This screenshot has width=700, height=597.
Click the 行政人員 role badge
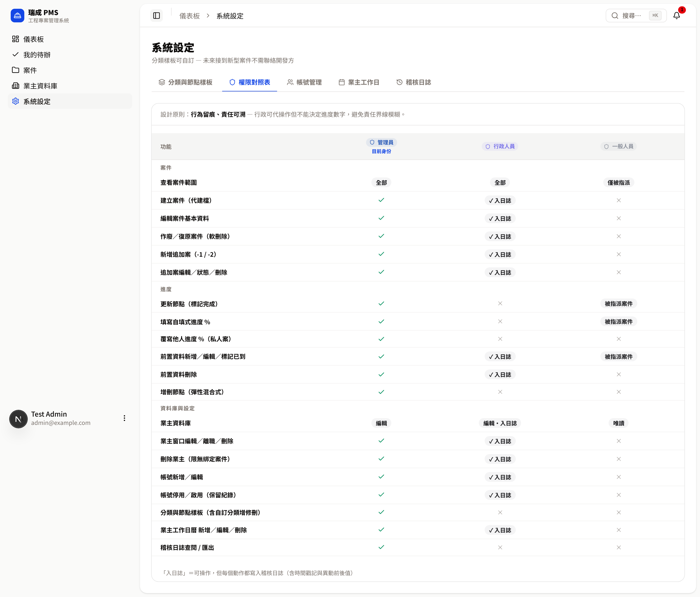500,146
